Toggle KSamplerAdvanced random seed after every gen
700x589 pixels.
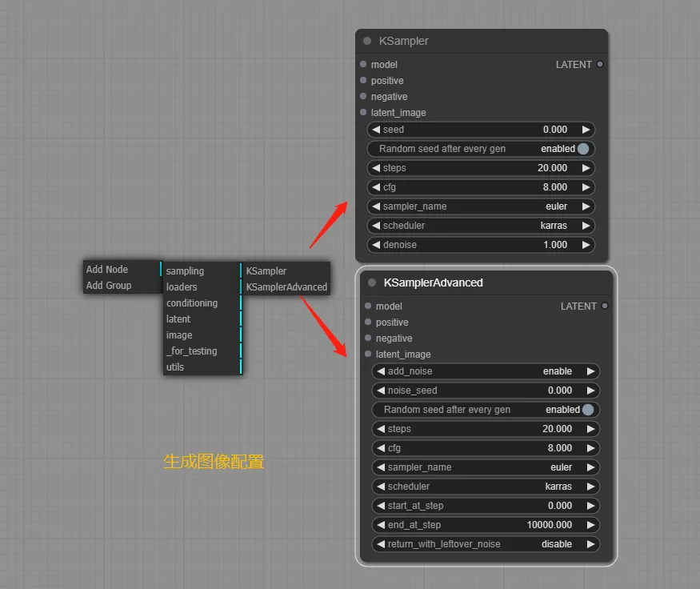coord(588,410)
